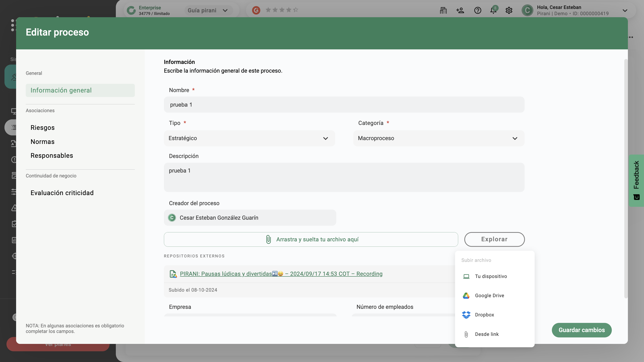Open the Categoría dropdown Macroproceso

439,138
